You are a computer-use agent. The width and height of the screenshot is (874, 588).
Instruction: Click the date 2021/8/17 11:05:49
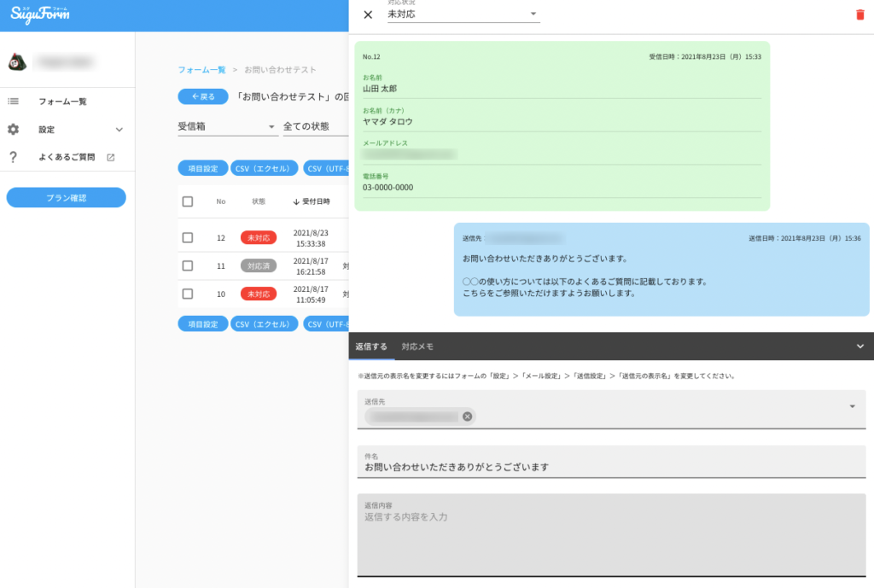click(x=311, y=294)
